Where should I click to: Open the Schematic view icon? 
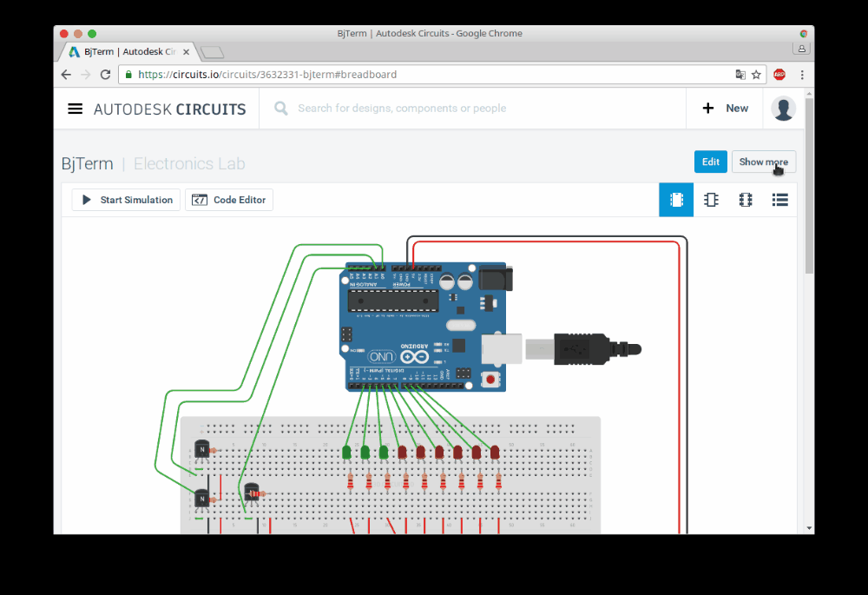711,199
